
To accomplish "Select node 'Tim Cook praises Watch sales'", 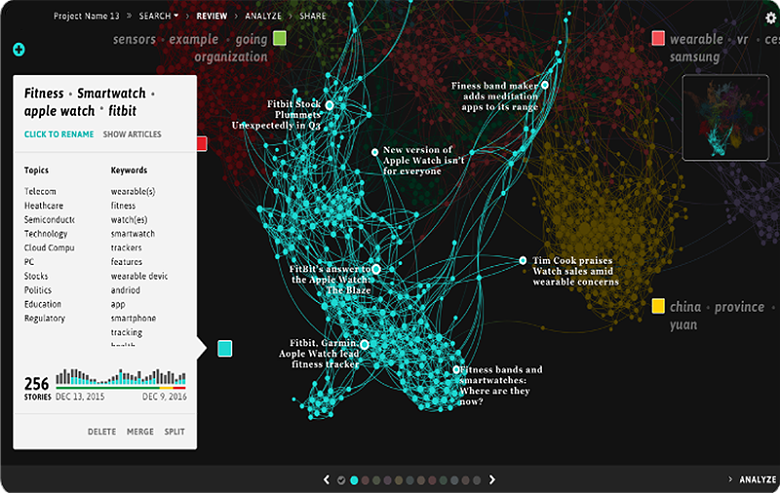I will [x=523, y=260].
